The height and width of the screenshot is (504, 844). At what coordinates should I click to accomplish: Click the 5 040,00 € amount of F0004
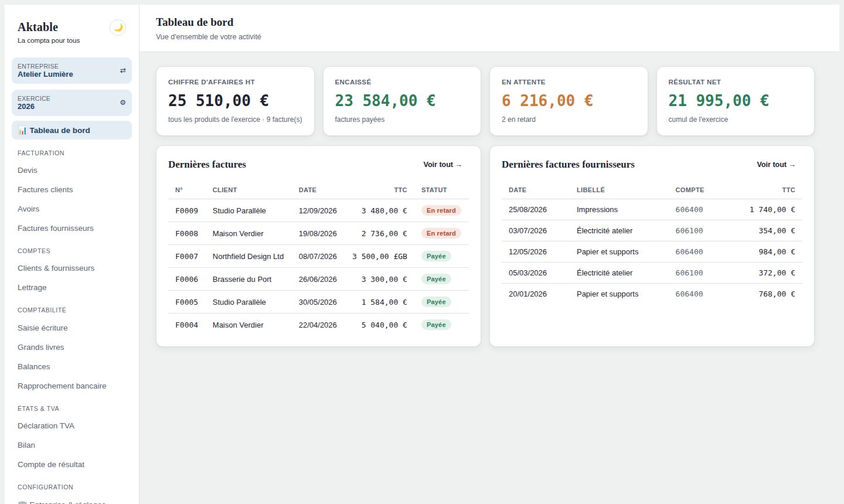click(x=384, y=325)
